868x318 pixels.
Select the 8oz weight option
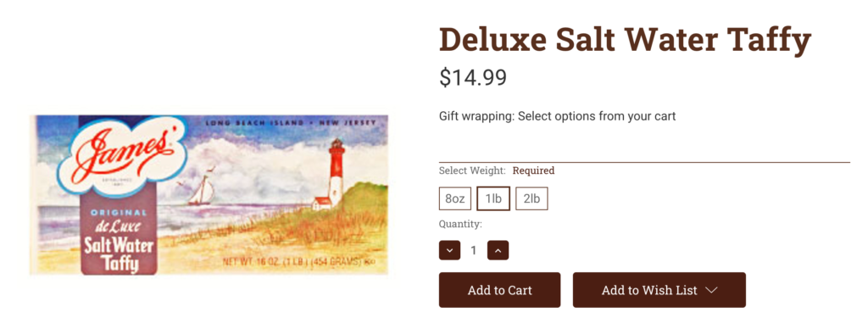(x=455, y=199)
